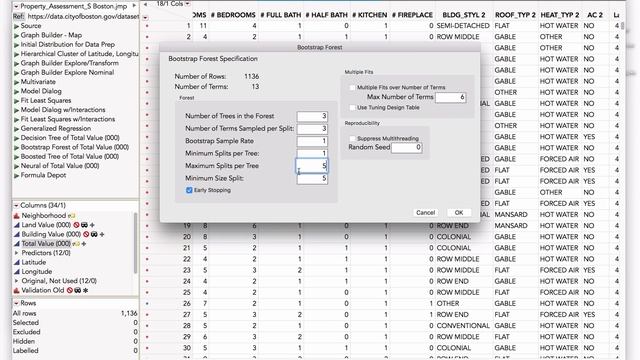Enable Suppress Multithreading checkbox

pyautogui.click(x=352, y=138)
